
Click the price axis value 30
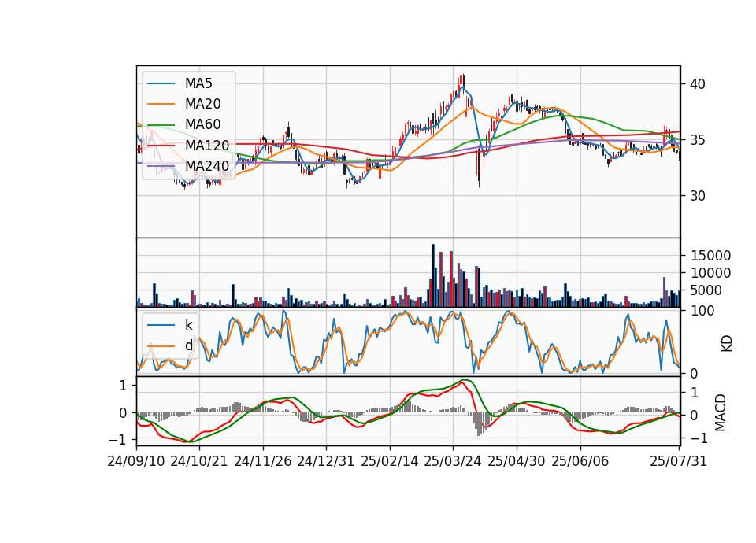click(697, 196)
